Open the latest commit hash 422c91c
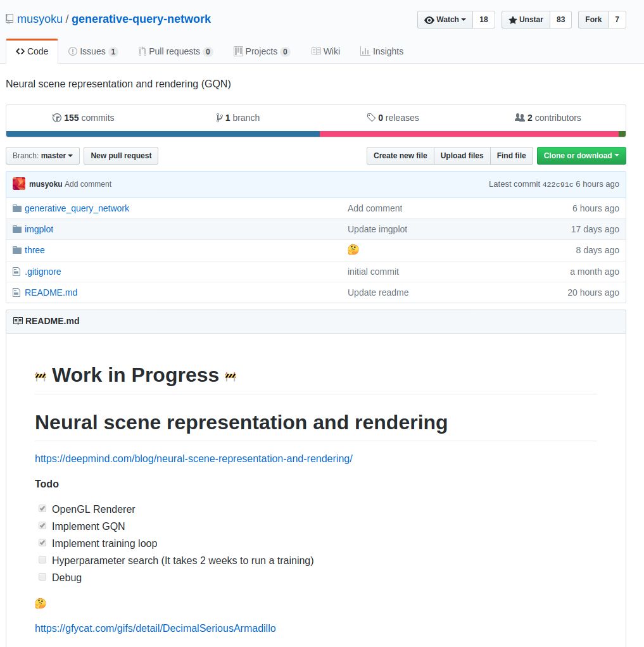This screenshot has height=647, width=644. pos(557,184)
